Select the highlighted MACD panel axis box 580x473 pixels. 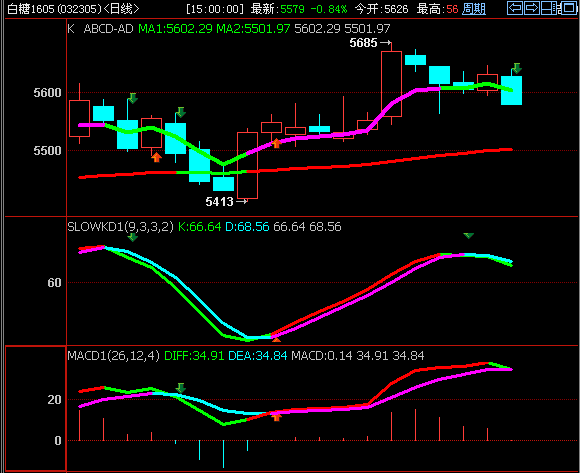coord(36,408)
